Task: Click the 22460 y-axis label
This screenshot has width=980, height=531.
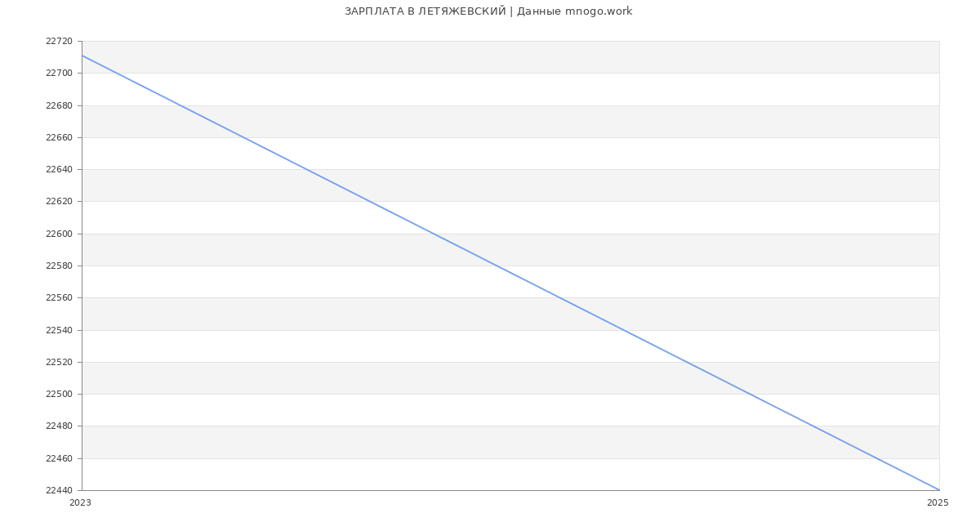Action: [x=59, y=458]
